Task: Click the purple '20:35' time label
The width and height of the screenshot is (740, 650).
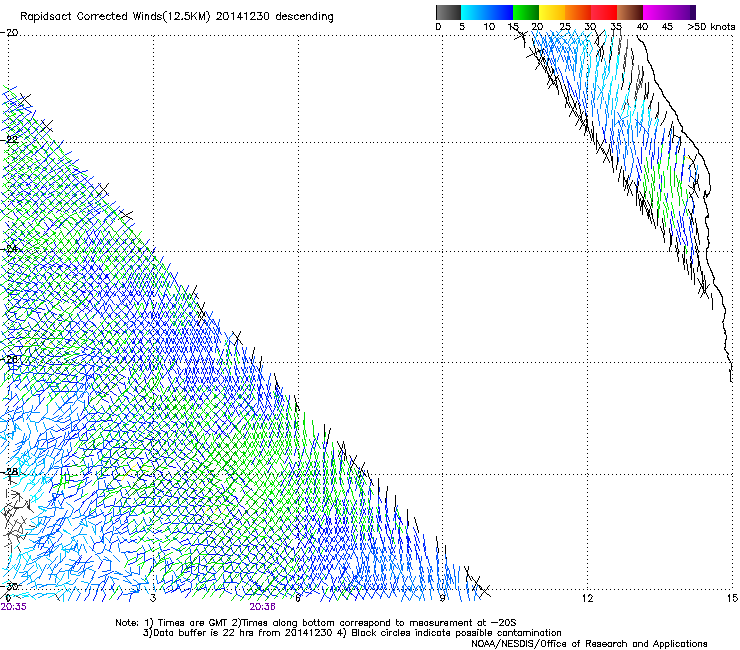Action: pos(14,607)
